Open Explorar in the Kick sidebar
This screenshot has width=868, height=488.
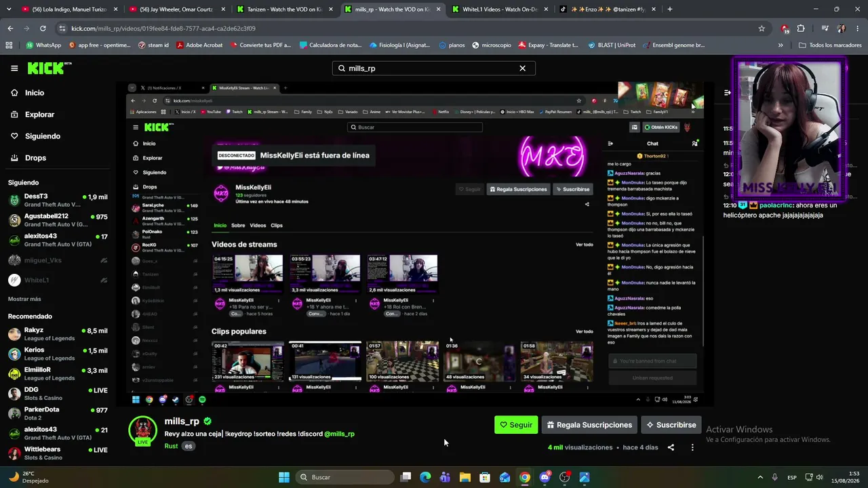39,115
